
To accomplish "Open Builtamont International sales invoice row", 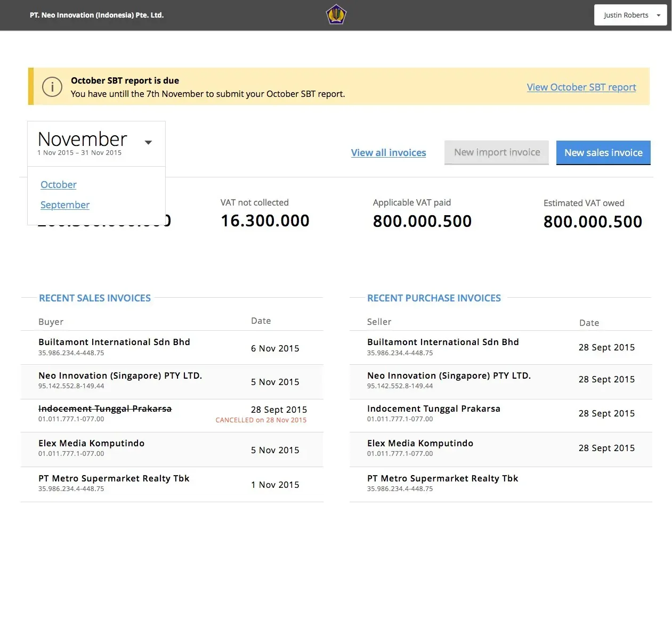I will pyautogui.click(x=172, y=348).
